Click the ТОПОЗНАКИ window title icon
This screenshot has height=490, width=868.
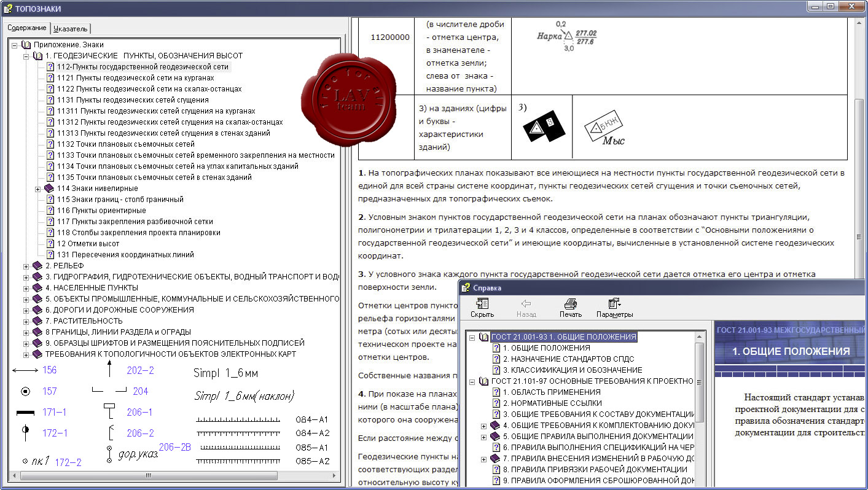[x=7, y=8]
